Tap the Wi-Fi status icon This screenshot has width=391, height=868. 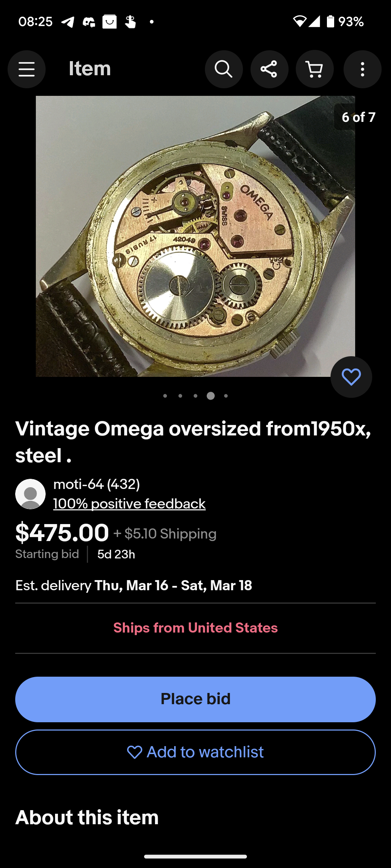[x=299, y=22]
